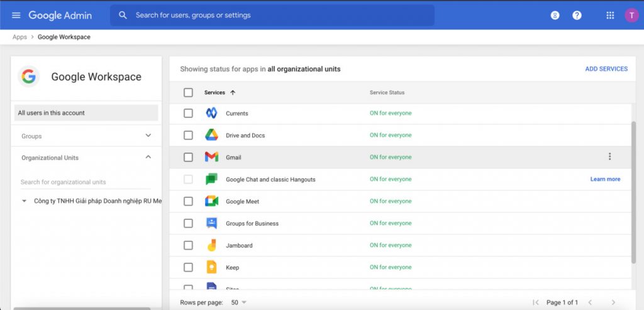This screenshot has width=644, height=310.
Task: Click the Groups for Business icon
Action: [x=211, y=223]
